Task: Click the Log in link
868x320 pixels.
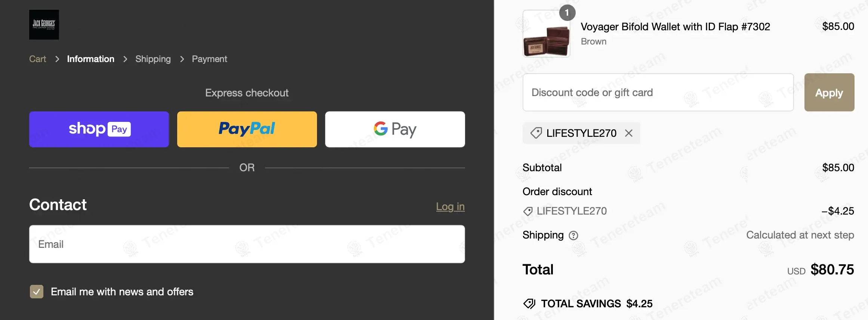Action: coord(450,207)
